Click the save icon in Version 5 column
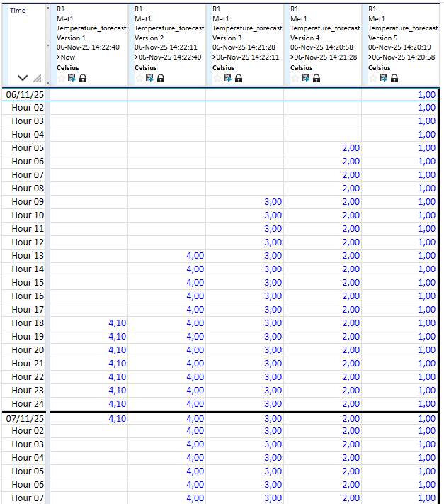 pos(383,78)
